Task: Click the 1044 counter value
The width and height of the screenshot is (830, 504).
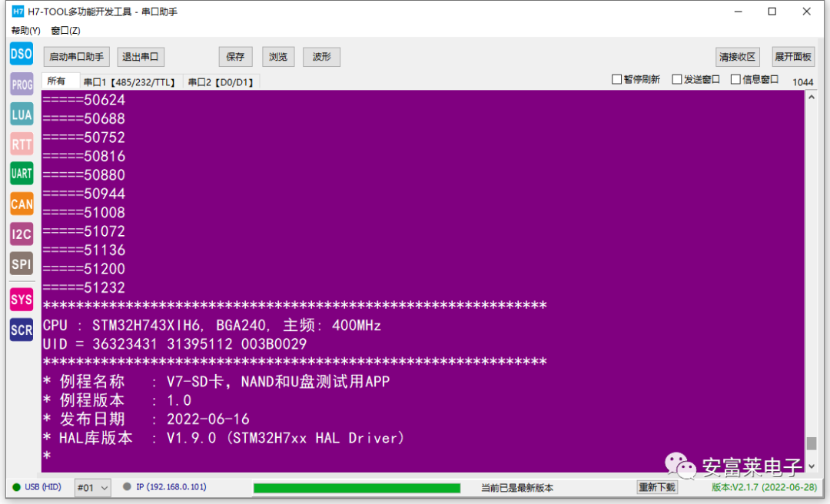Action: coord(802,82)
